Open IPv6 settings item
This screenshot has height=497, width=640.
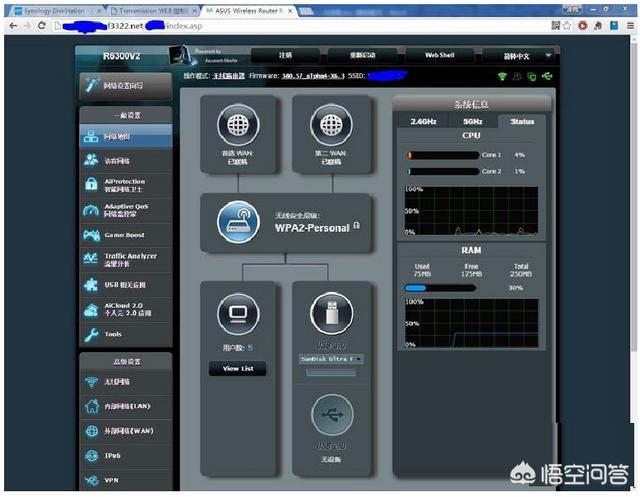coord(126,456)
